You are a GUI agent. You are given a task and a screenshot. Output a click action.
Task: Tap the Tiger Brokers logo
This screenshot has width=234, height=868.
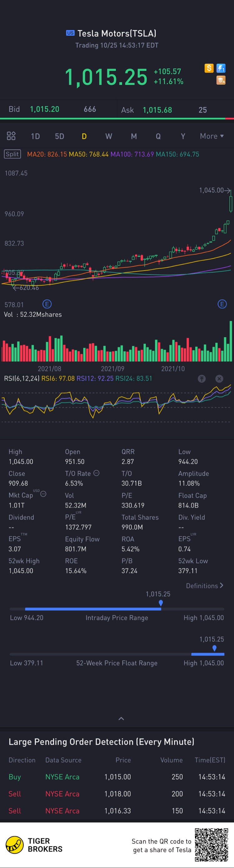click(x=34, y=845)
